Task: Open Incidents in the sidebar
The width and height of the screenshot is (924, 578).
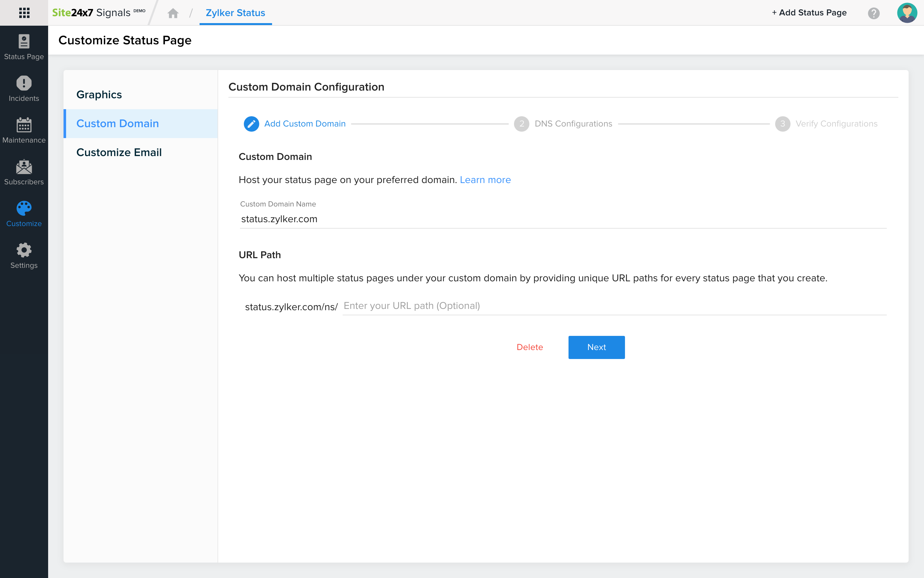Action: [24, 89]
